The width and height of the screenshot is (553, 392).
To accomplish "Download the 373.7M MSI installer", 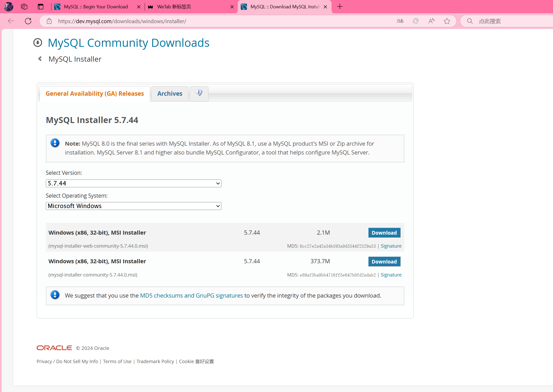I will (x=384, y=261).
